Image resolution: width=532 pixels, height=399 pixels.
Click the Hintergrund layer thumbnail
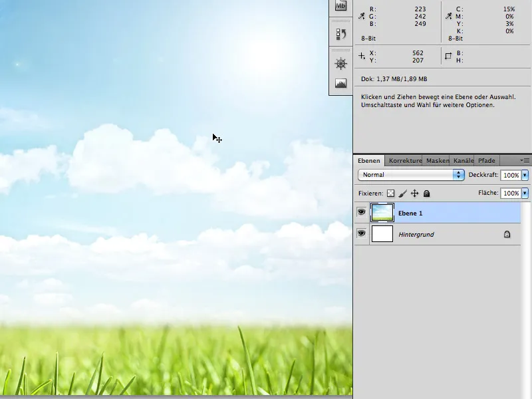click(382, 234)
